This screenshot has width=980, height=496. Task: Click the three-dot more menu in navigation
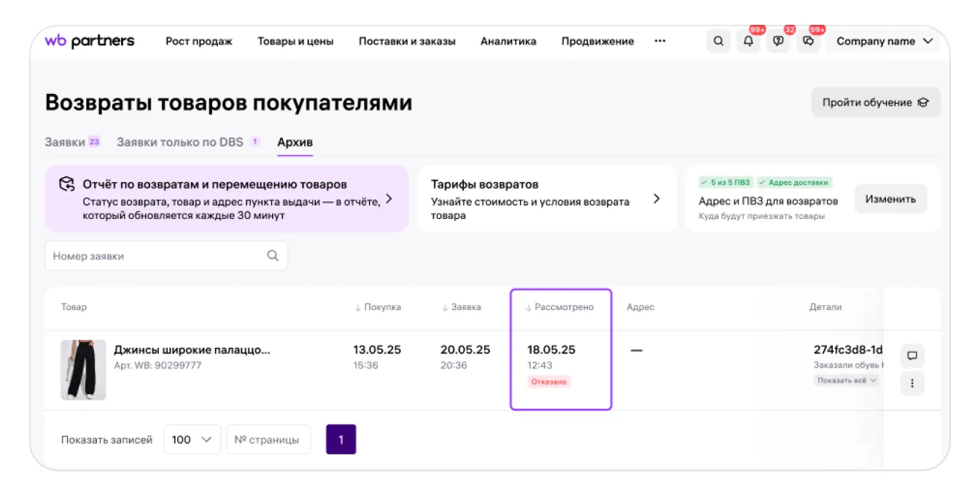point(660,42)
